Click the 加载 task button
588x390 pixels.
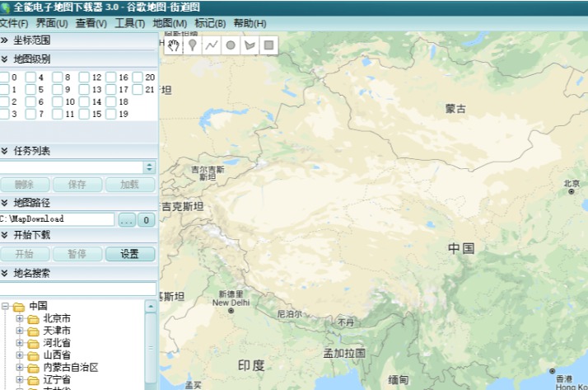tap(130, 185)
